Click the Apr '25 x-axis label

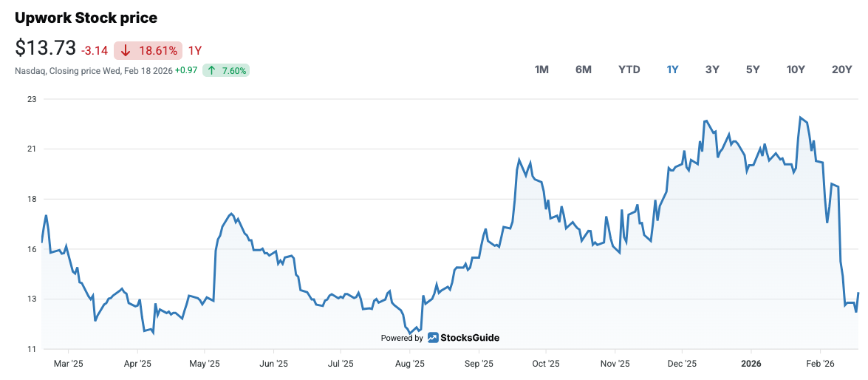137,364
